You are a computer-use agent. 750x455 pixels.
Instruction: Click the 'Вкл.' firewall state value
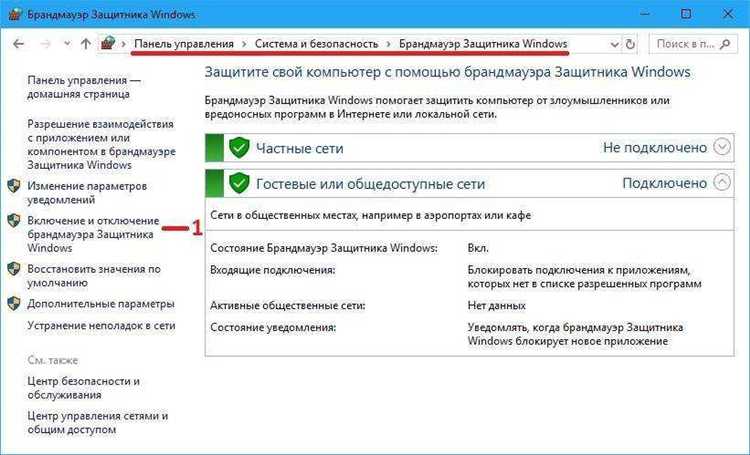[x=478, y=248]
